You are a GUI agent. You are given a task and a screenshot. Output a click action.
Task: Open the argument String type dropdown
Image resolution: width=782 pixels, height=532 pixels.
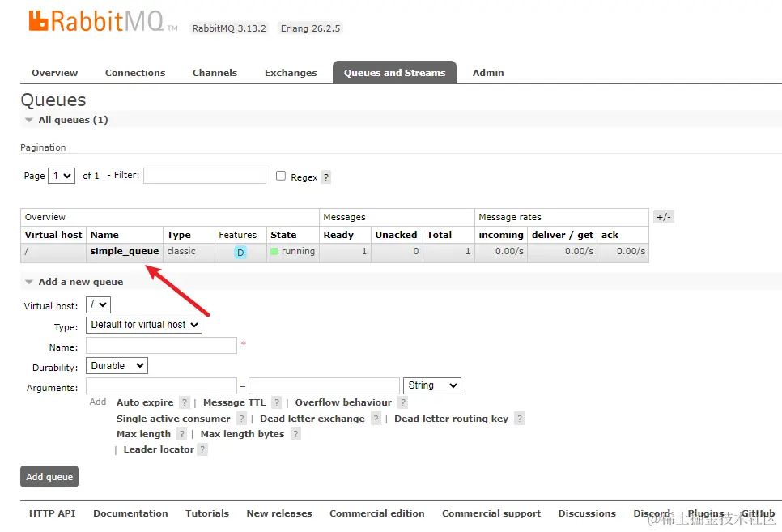432,385
